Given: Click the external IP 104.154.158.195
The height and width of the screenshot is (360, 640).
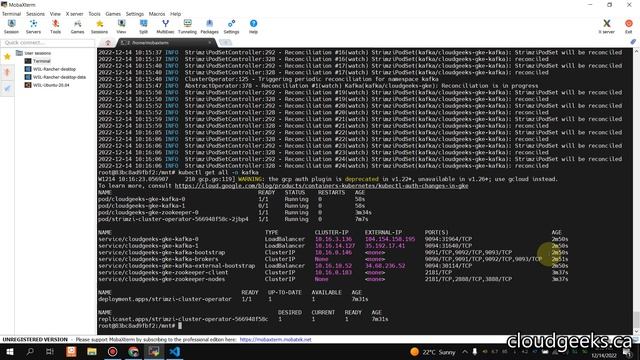Looking at the screenshot, I should (x=390, y=239).
